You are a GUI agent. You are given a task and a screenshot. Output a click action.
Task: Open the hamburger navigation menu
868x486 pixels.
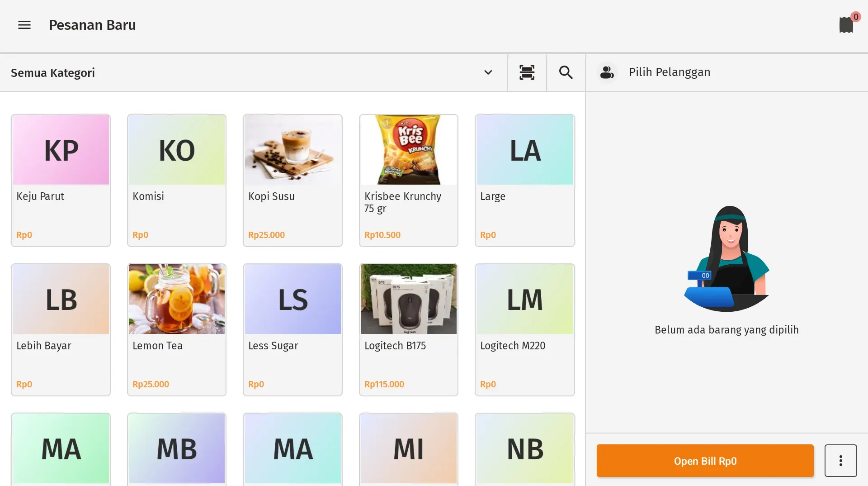coord(24,25)
